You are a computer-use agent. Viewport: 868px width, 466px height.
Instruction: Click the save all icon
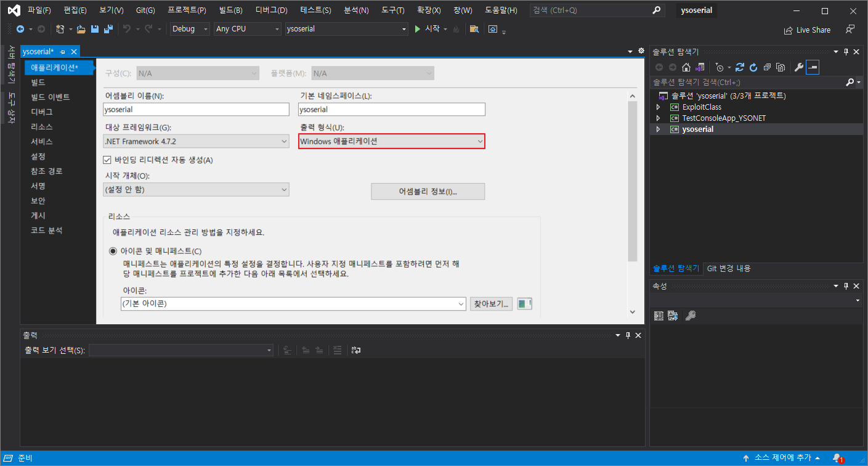pyautogui.click(x=108, y=29)
